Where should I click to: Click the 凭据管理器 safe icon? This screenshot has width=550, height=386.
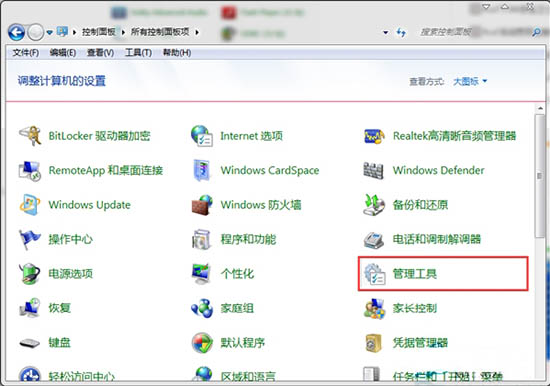pos(373,343)
